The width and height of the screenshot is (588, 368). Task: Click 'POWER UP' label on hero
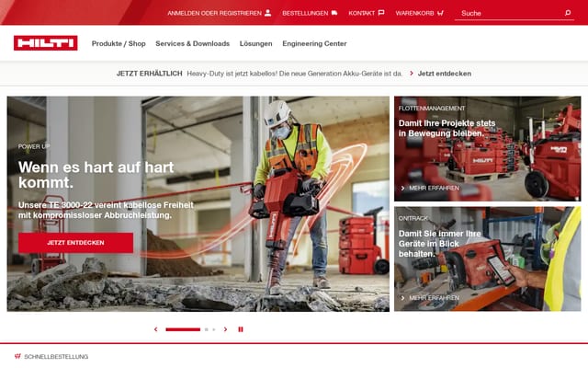(x=34, y=146)
